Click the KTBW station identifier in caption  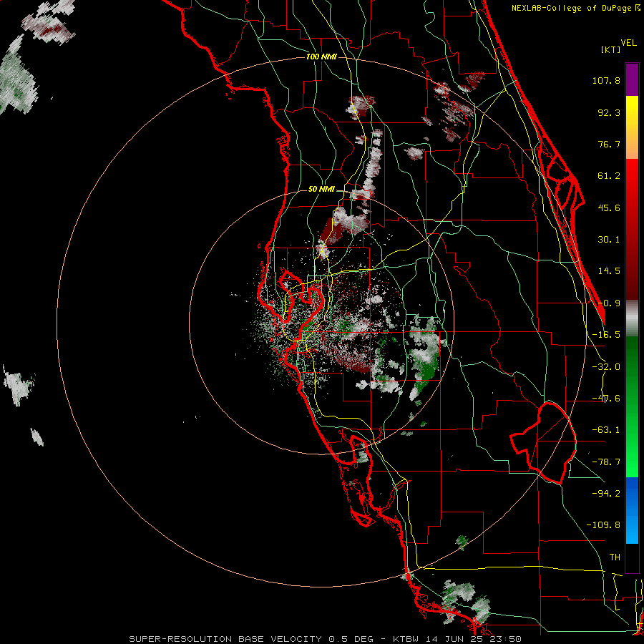tap(406, 639)
